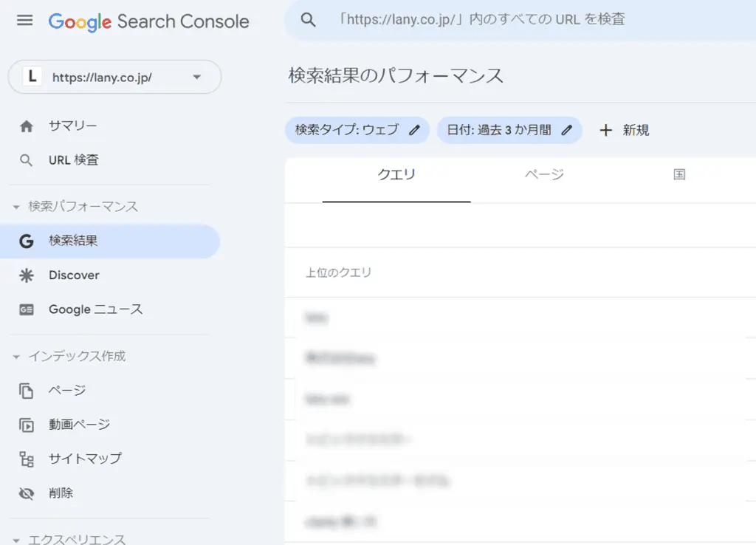This screenshot has width=756, height=545.
Task: Click pencil icon on 日付 chip
Action: click(567, 130)
